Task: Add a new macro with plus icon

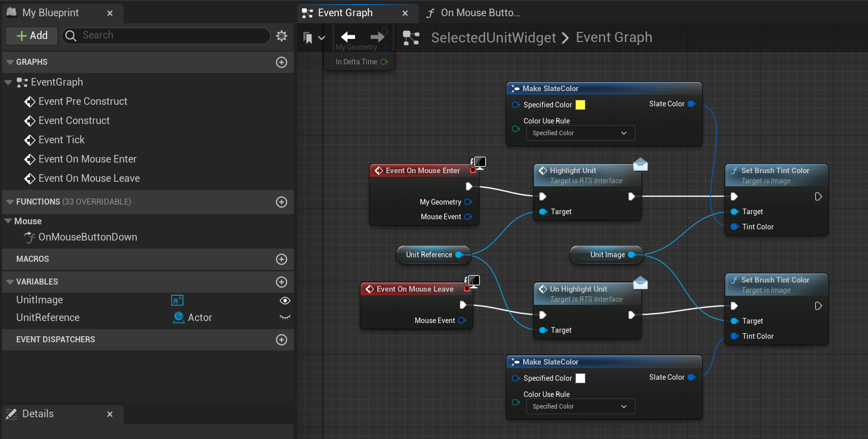Action: (282, 259)
